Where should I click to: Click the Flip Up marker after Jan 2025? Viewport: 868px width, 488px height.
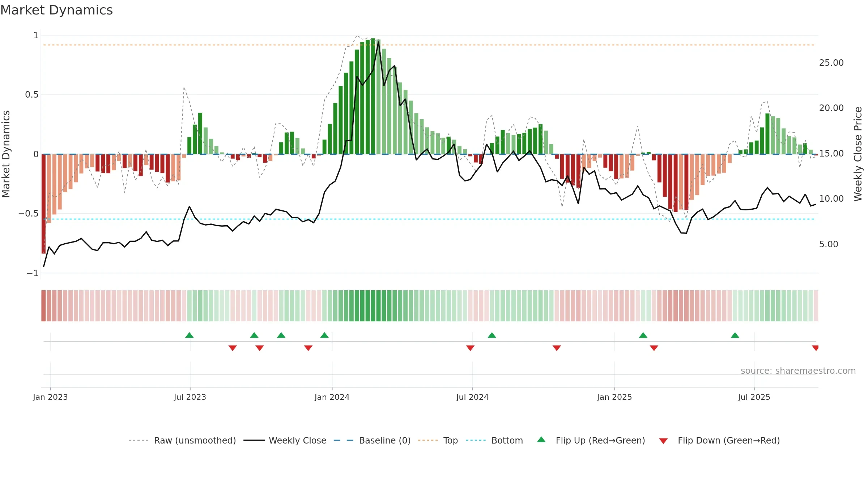point(643,335)
